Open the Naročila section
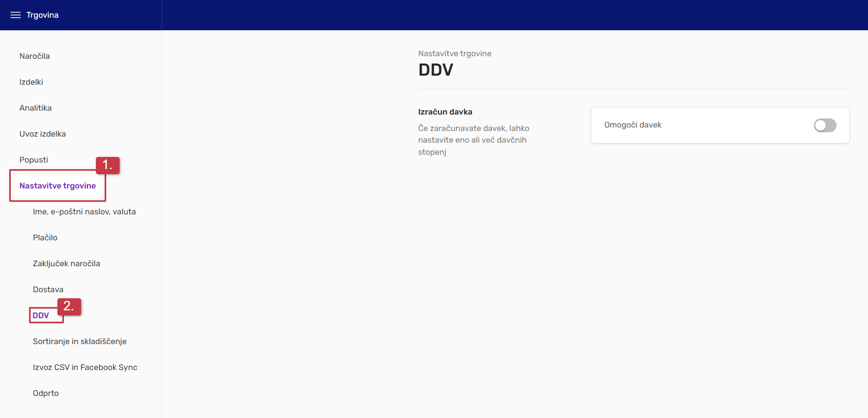This screenshot has height=418, width=868. (35, 56)
